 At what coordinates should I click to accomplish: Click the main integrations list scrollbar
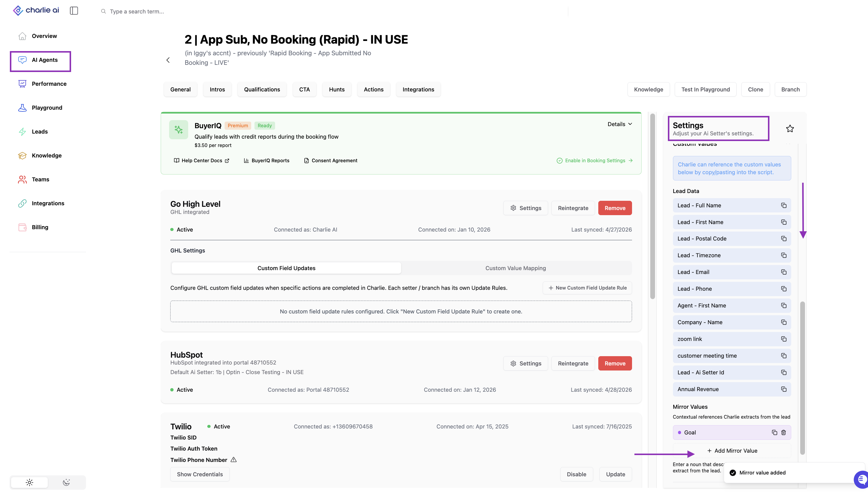[x=652, y=206]
